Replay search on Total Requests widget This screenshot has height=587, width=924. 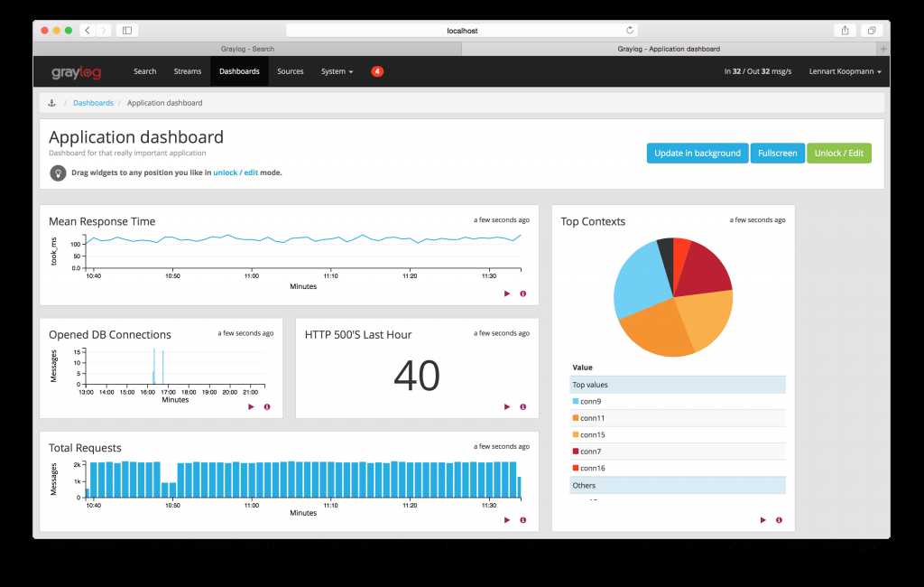pos(507,519)
